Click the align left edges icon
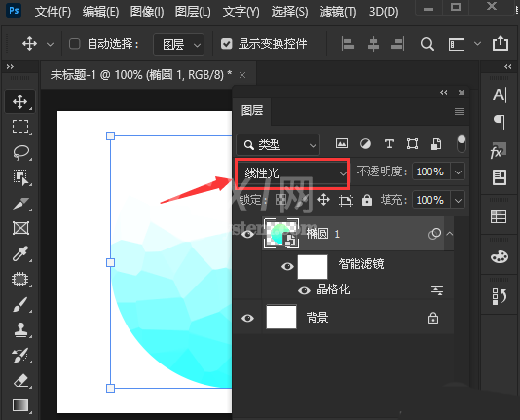The height and width of the screenshot is (420, 520). pyautogui.click(x=348, y=44)
